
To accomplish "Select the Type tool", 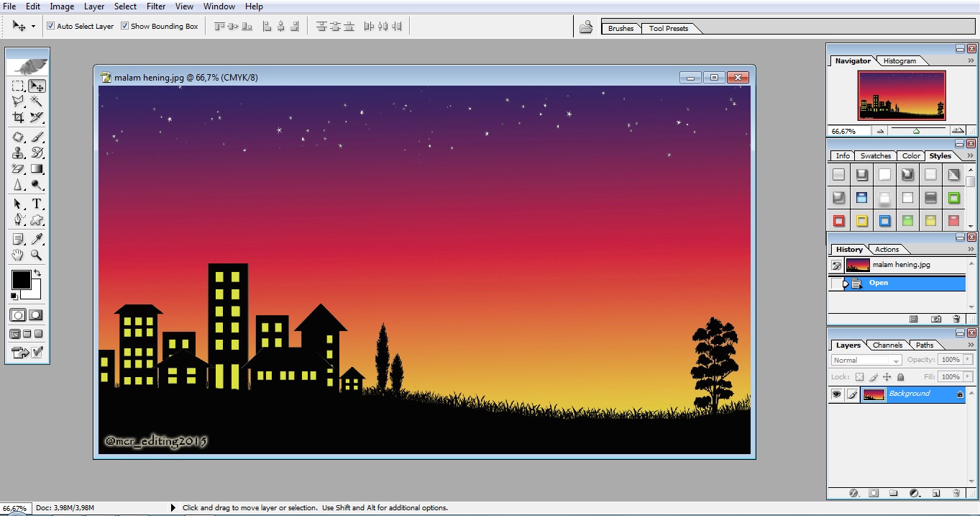I will pyautogui.click(x=37, y=204).
